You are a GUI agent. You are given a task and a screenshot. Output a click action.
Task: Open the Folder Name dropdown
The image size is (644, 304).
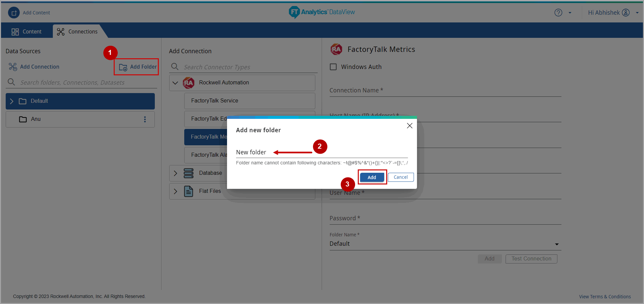[556, 244]
